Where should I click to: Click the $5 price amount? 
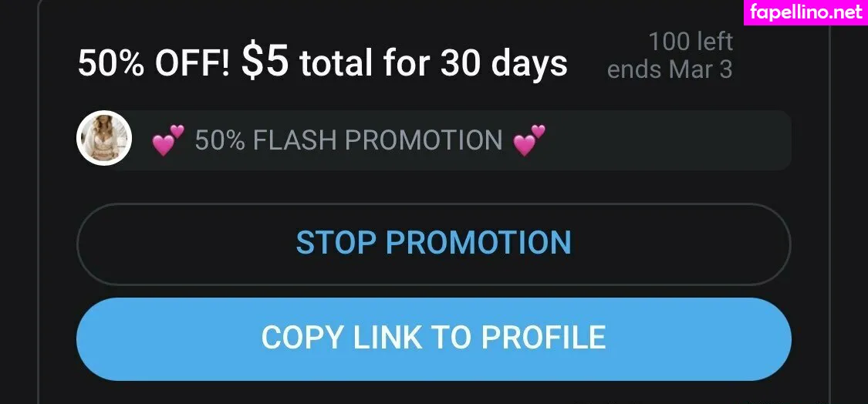[x=265, y=62]
